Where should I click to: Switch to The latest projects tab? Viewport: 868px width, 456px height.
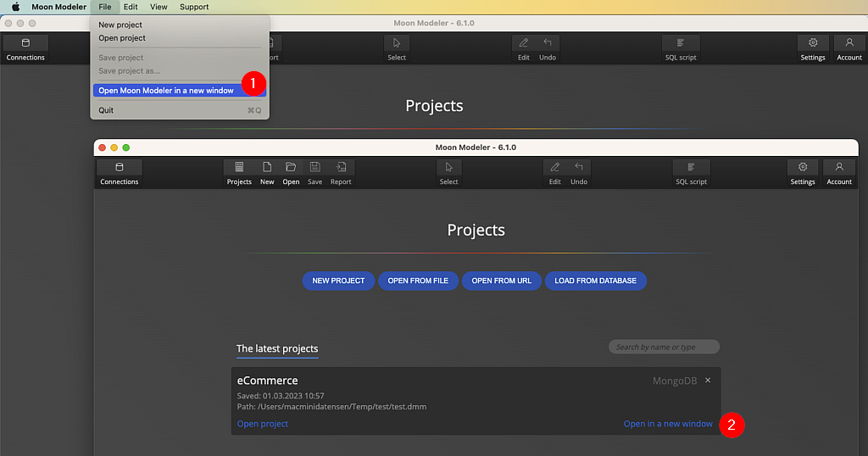(277, 348)
